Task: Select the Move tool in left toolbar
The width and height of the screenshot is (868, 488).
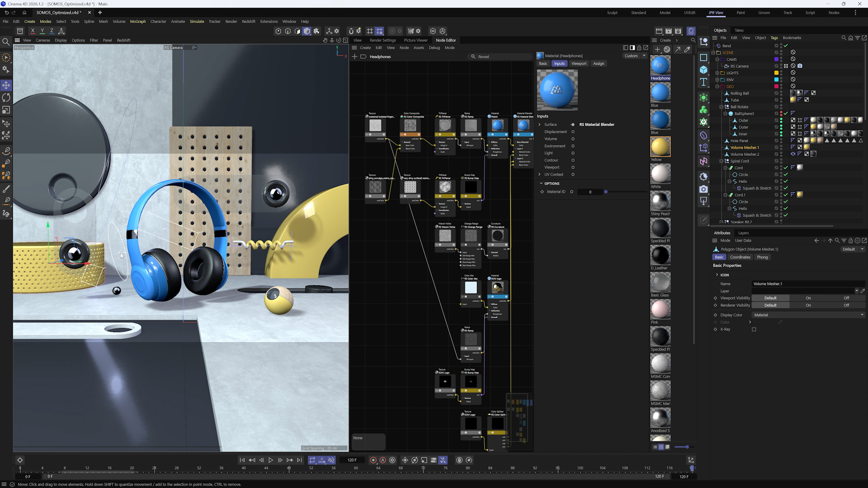Action: (6, 85)
